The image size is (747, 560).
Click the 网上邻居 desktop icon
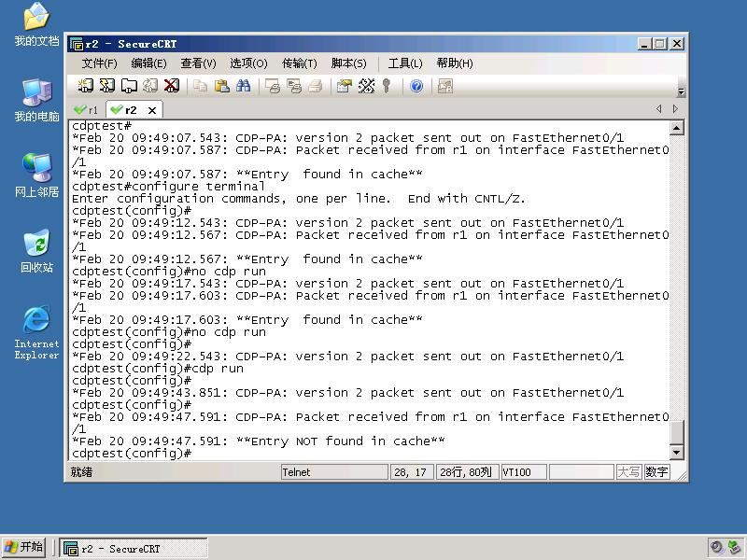36,175
